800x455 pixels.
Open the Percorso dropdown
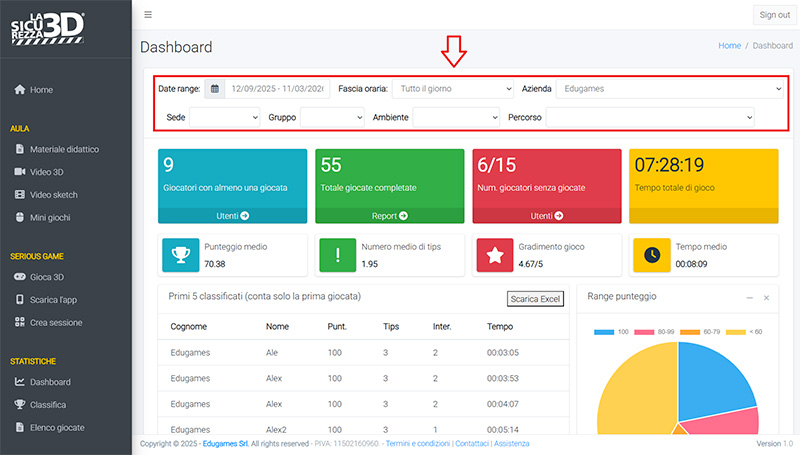650,117
